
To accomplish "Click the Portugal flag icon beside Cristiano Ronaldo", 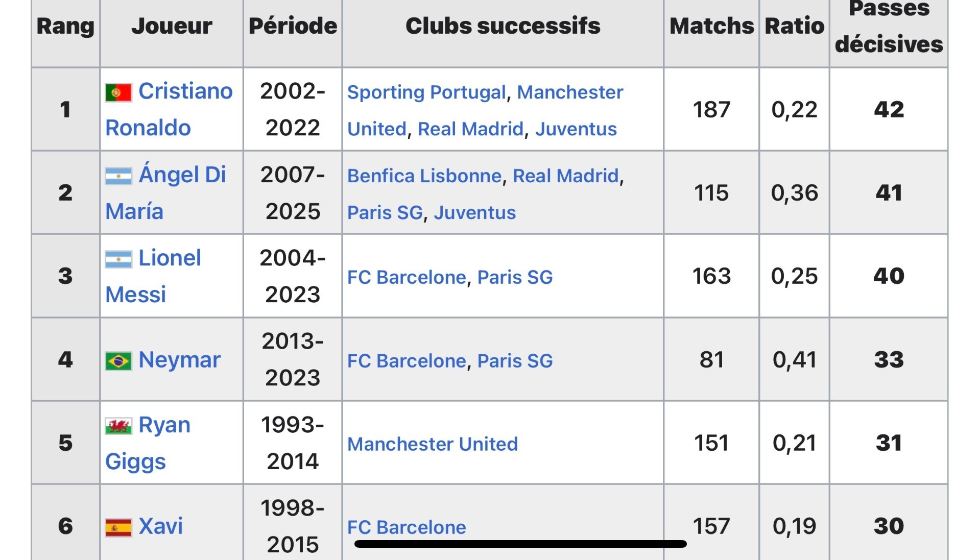I will click(x=118, y=92).
